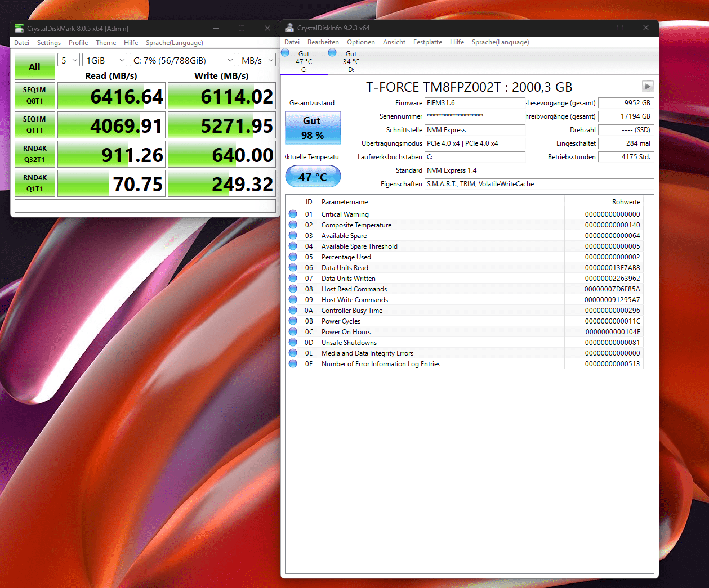The height and width of the screenshot is (588, 709).
Task: Open CrystalDiskMark Hilfe menu
Action: (x=131, y=43)
